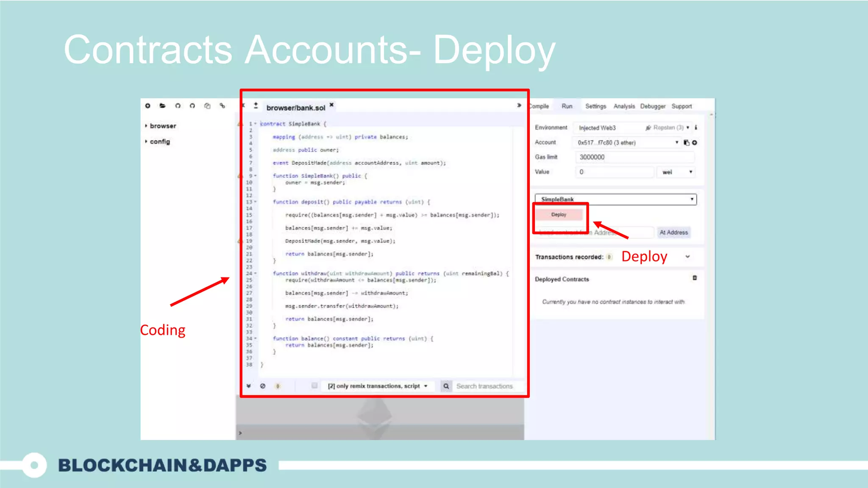The width and height of the screenshot is (868, 488).
Task: Click the pending transactions counter badge
Action: pos(278,386)
